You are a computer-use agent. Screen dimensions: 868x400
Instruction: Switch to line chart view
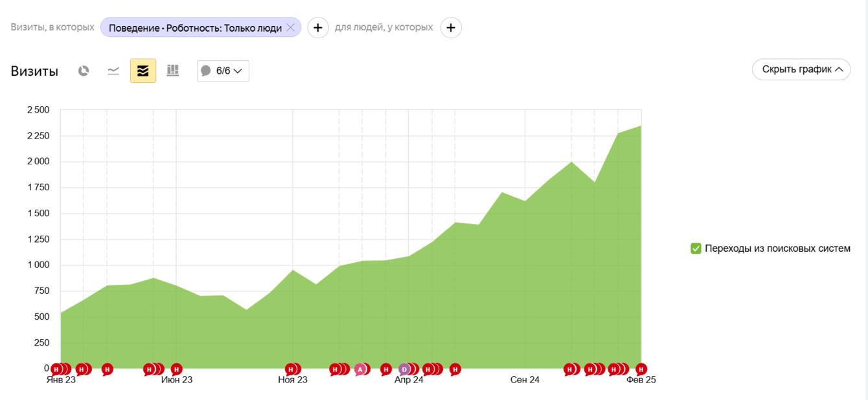pyautogui.click(x=113, y=71)
